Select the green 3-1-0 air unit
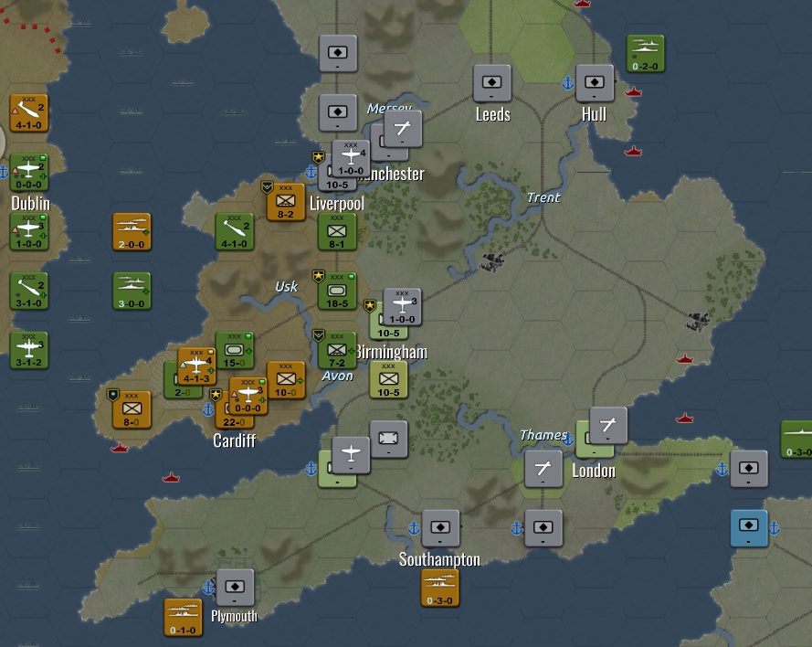The image size is (812, 647). click(29, 292)
